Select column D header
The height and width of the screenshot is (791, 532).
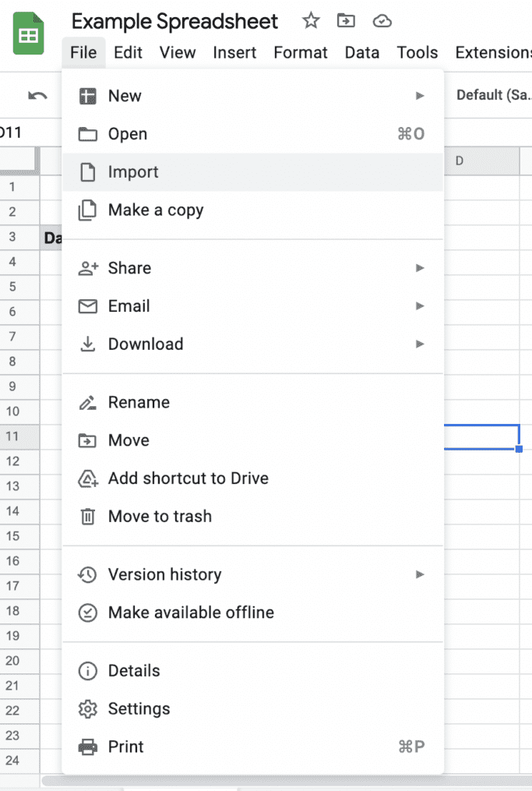(x=481, y=161)
